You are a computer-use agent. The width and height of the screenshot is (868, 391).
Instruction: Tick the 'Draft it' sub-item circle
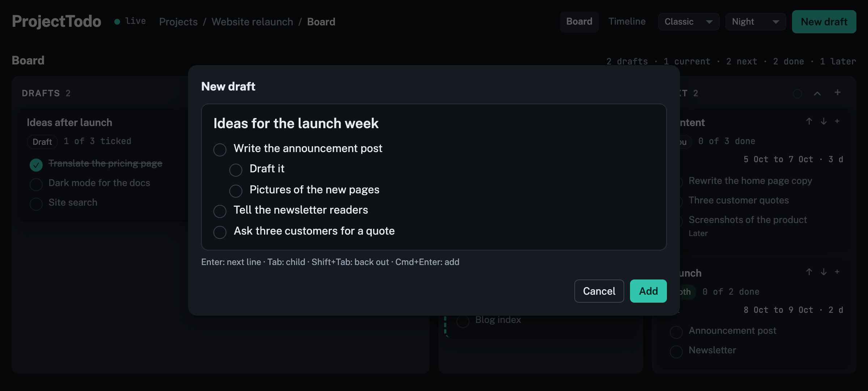point(236,170)
